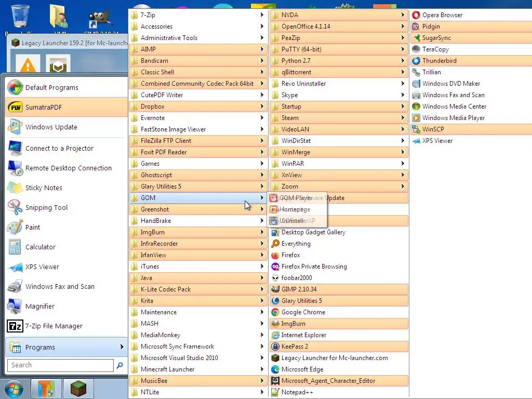Launch Paint from the start menu
The image size is (532, 399).
(66, 228)
